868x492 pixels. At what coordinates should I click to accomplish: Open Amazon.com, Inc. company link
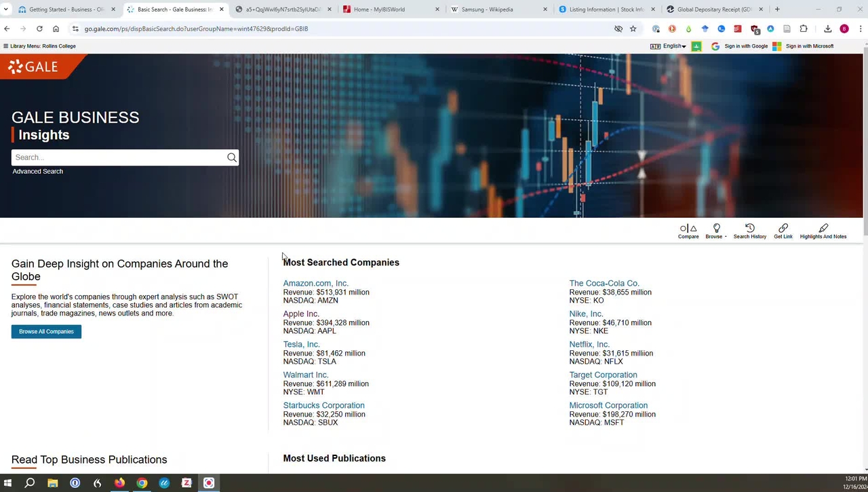coord(315,283)
